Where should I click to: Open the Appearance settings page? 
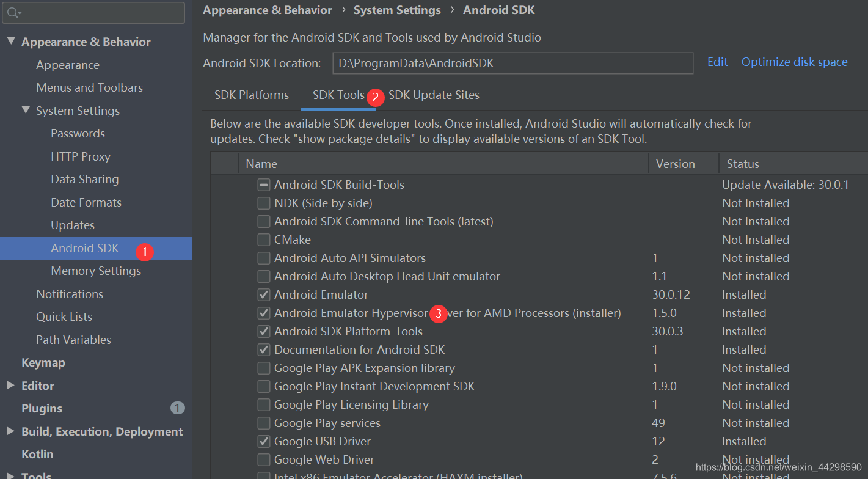(68, 65)
